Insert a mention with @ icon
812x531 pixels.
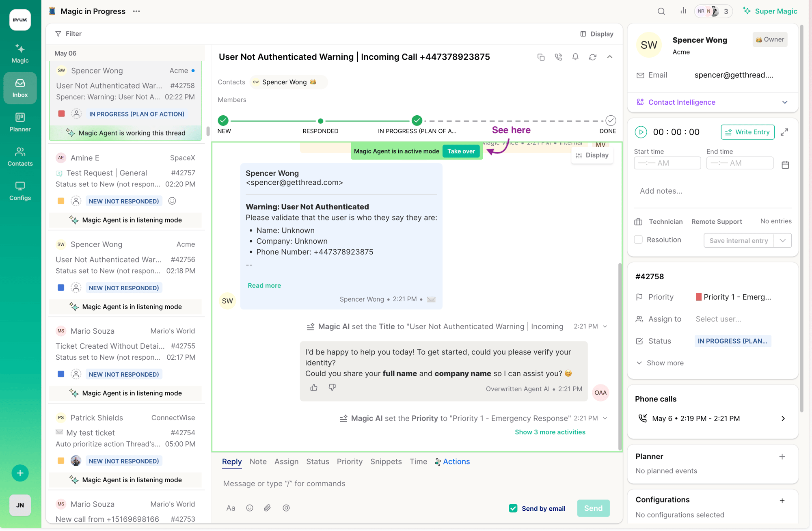286,508
